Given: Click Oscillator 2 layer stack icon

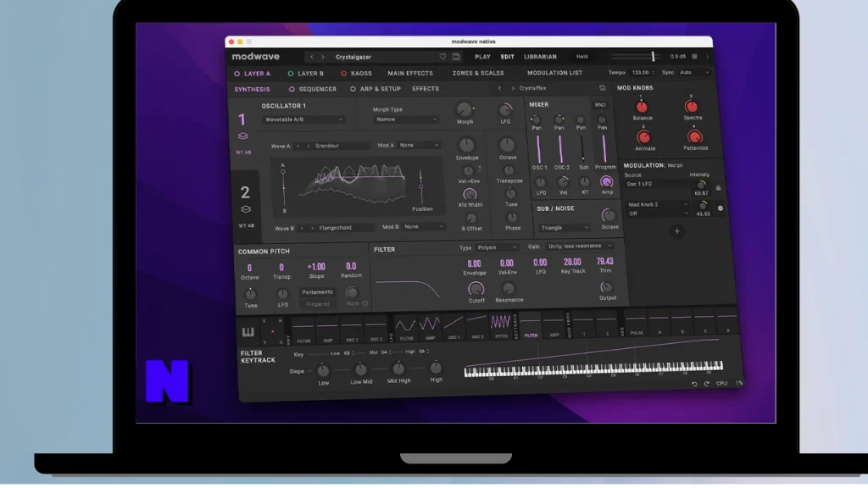Looking at the screenshot, I should (x=246, y=209).
